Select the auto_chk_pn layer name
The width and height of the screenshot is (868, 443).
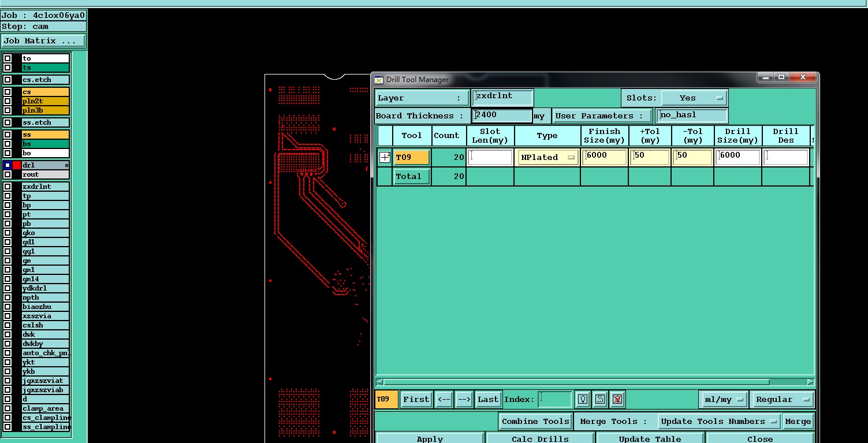coord(46,353)
